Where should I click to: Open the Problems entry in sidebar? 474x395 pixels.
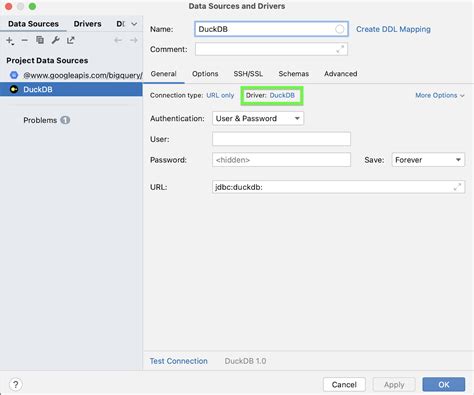click(40, 120)
